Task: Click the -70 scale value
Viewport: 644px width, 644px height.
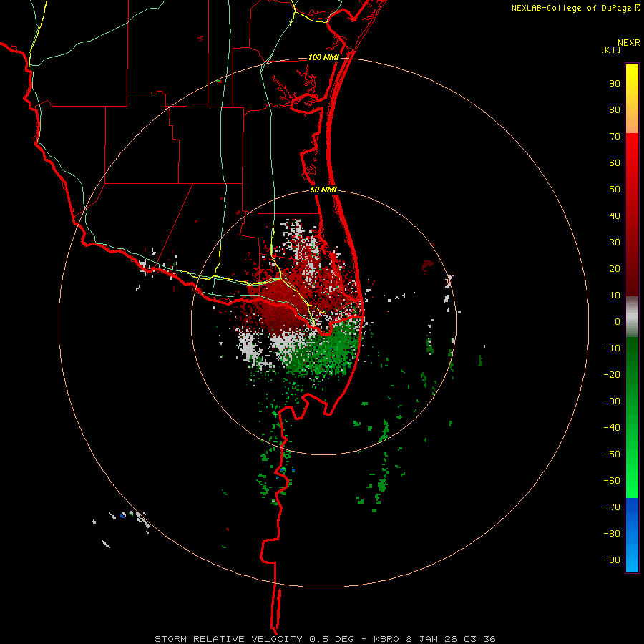Action: click(x=612, y=507)
